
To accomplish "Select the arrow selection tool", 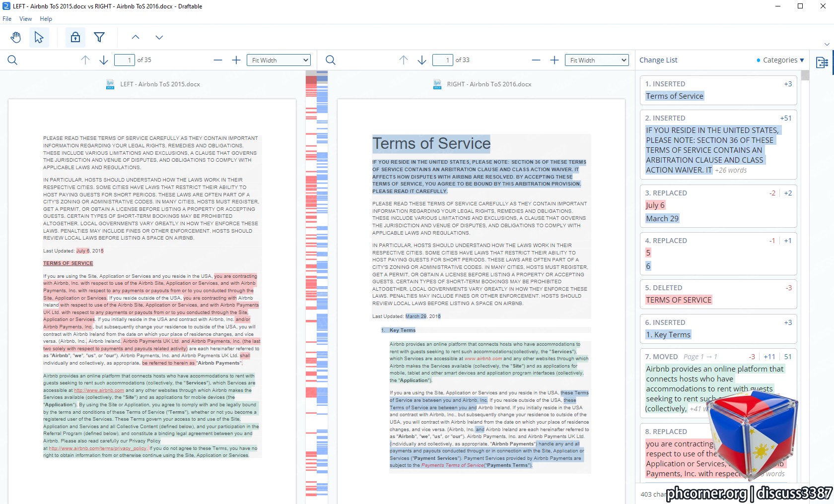I will coord(39,37).
